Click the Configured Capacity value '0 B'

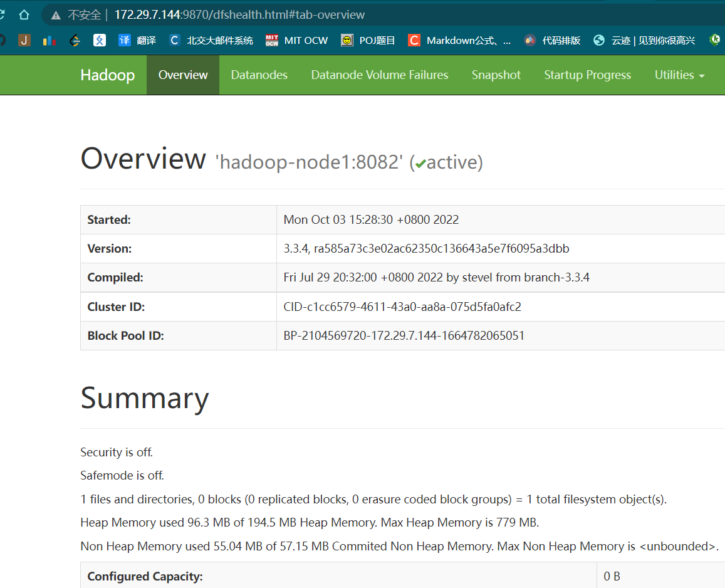pos(612,577)
